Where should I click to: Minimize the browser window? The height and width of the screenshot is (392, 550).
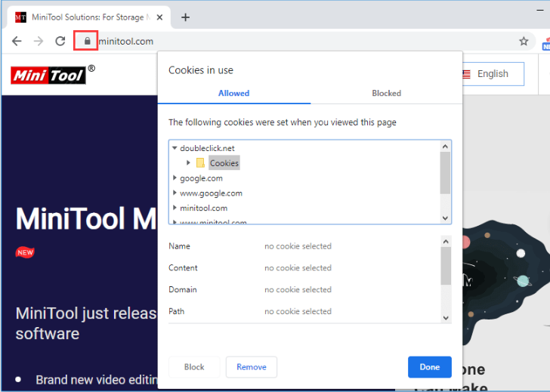539,11
